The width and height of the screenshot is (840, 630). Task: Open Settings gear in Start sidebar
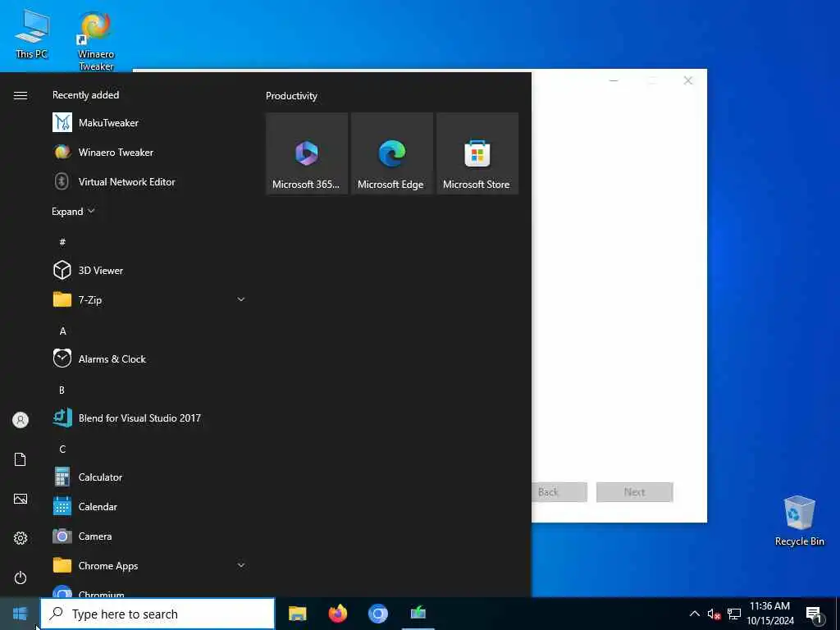[21, 538]
